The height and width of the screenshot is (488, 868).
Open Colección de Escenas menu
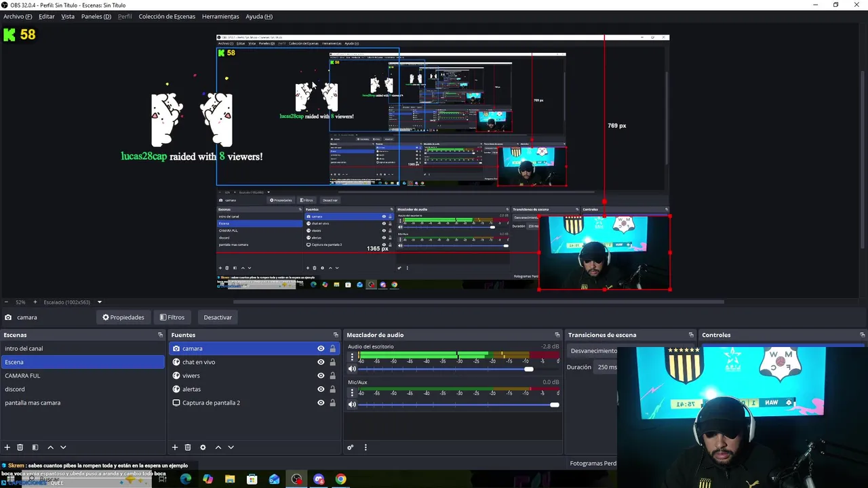click(167, 16)
